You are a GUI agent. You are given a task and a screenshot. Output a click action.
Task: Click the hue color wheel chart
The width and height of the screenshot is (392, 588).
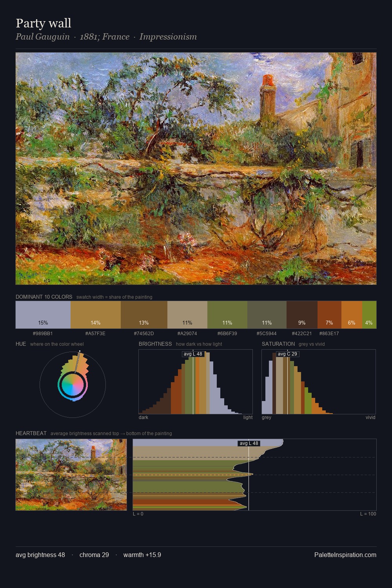click(73, 385)
